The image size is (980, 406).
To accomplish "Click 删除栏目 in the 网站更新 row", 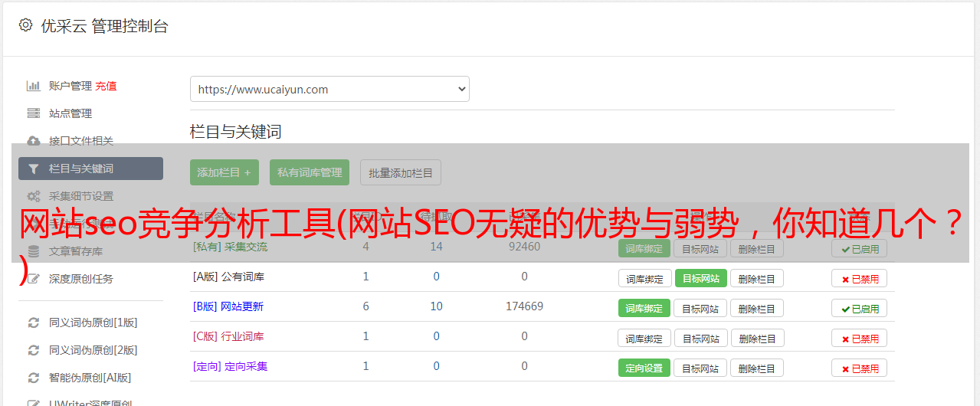I will pos(757,308).
